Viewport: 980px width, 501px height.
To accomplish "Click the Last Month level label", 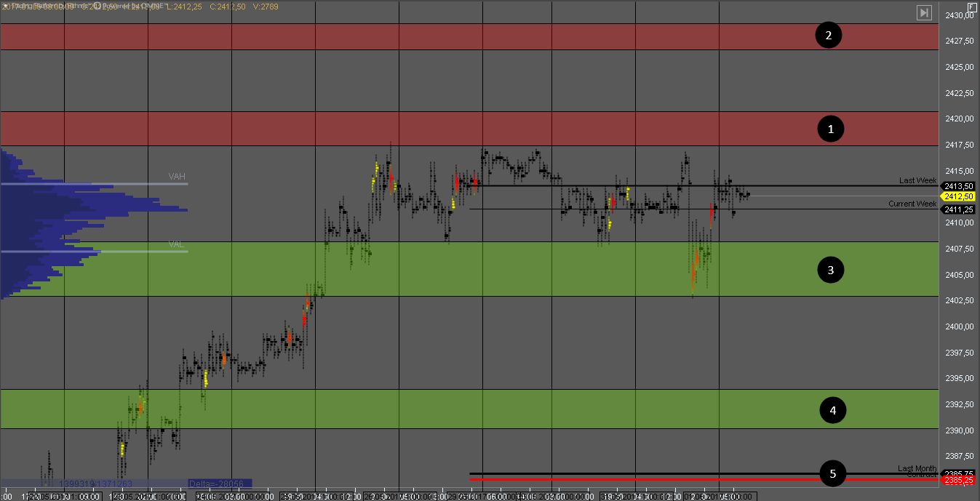I will [917, 468].
